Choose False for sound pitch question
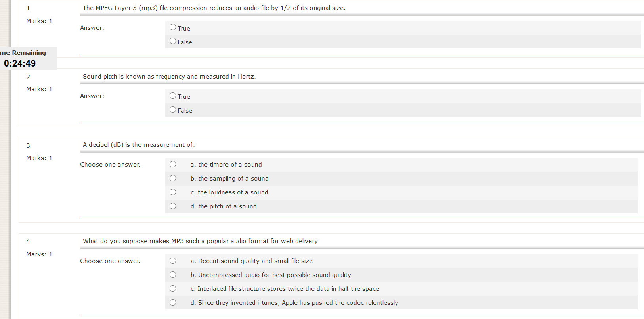644x319 pixels. [x=173, y=110]
